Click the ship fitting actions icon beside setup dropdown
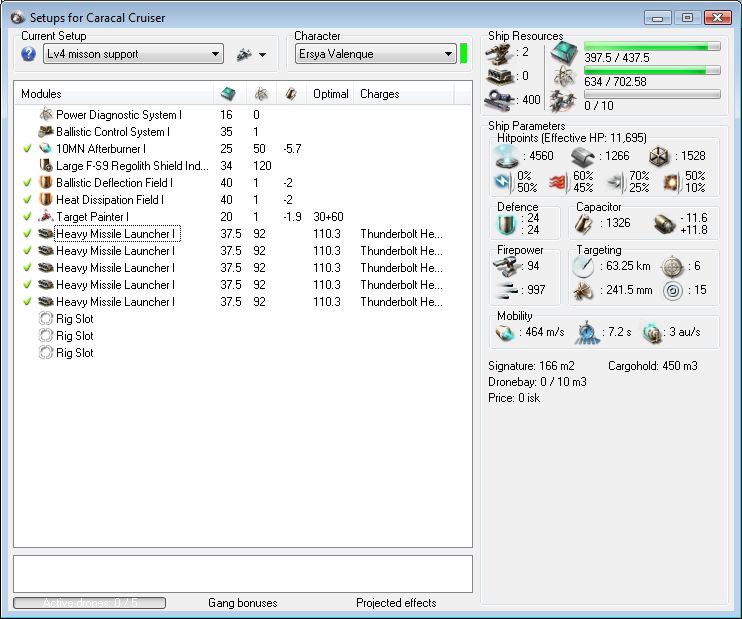Image resolution: width=742 pixels, height=619 pixels. pos(244,54)
